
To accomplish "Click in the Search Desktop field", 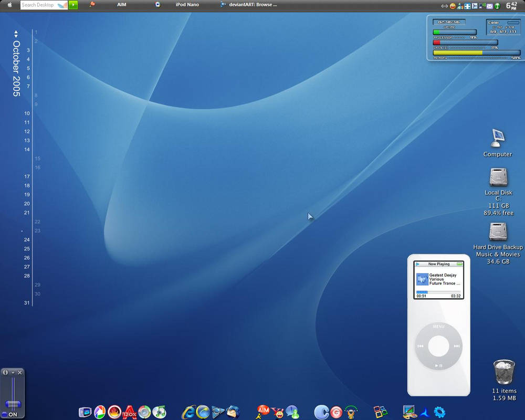I will pyautogui.click(x=44, y=5).
